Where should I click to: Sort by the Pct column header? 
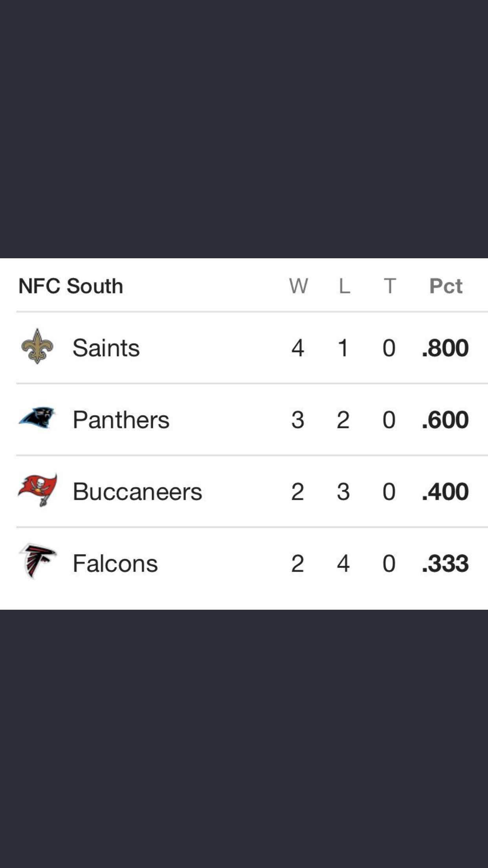(446, 286)
